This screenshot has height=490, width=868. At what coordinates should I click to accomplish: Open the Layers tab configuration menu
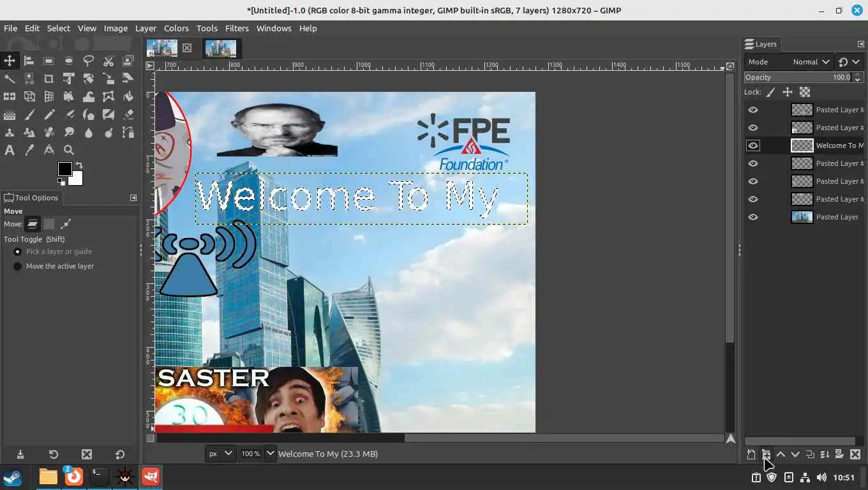pyautogui.click(x=860, y=44)
